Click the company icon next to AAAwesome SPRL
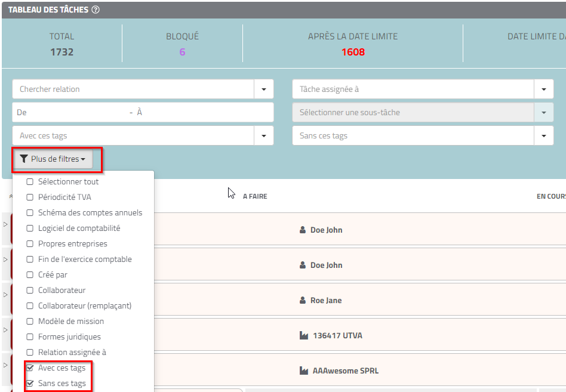566x392 pixels. click(x=303, y=371)
